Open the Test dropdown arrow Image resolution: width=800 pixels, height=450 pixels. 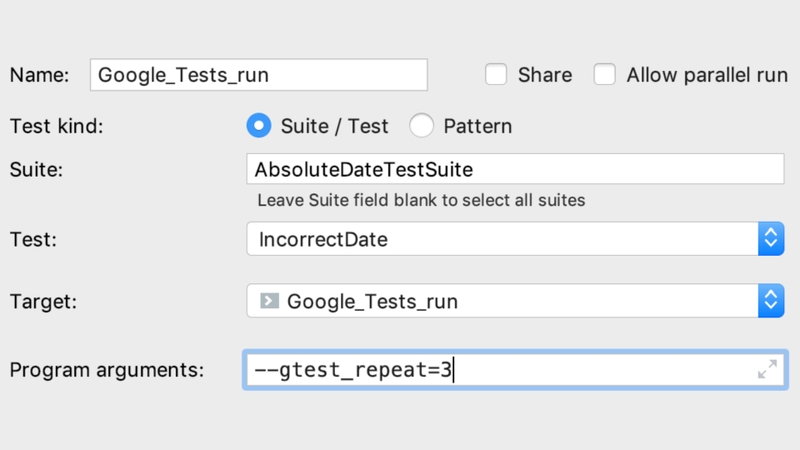click(770, 239)
